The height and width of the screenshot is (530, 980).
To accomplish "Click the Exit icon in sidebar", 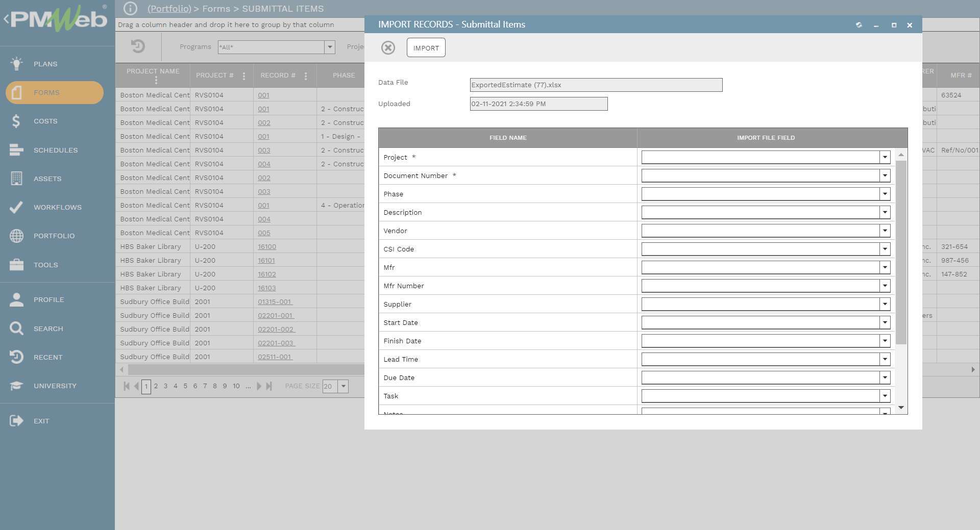I will [16, 421].
